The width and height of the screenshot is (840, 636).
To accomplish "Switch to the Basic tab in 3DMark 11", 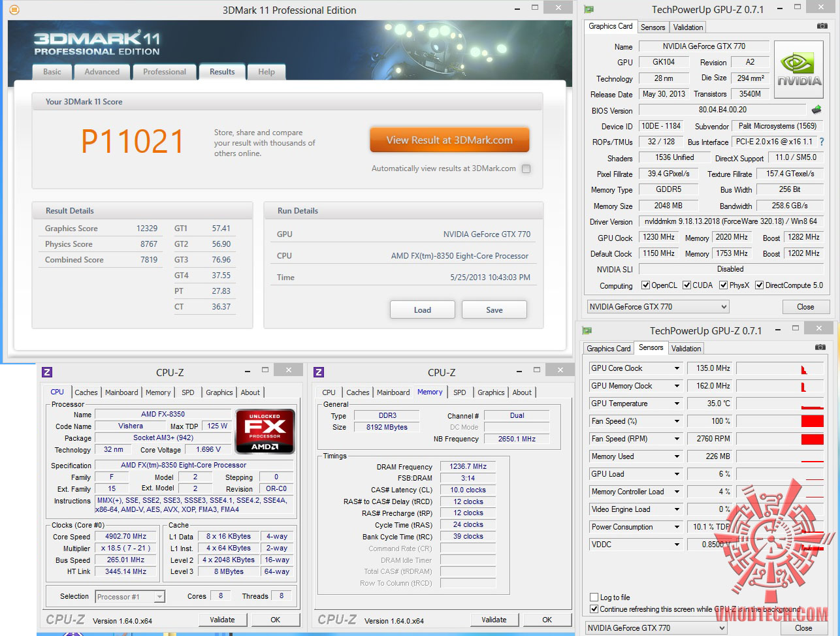I will [x=52, y=72].
